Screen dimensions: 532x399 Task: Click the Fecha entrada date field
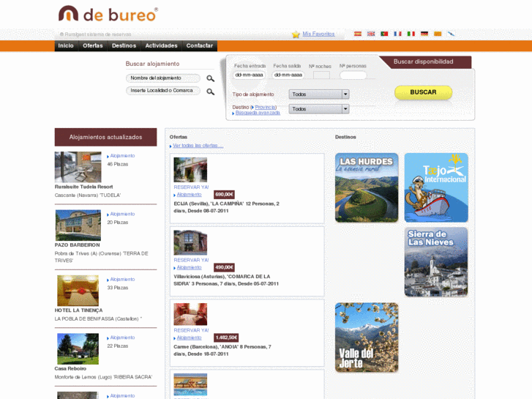249,75
